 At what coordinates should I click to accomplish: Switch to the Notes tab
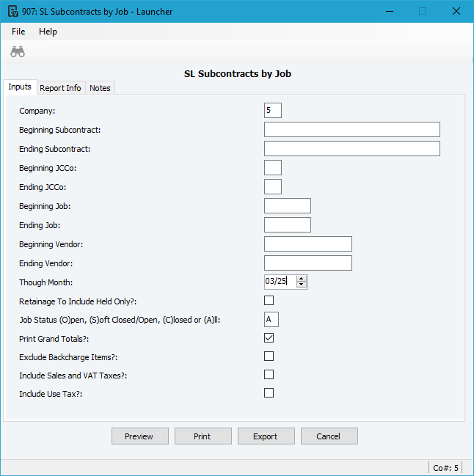point(100,88)
